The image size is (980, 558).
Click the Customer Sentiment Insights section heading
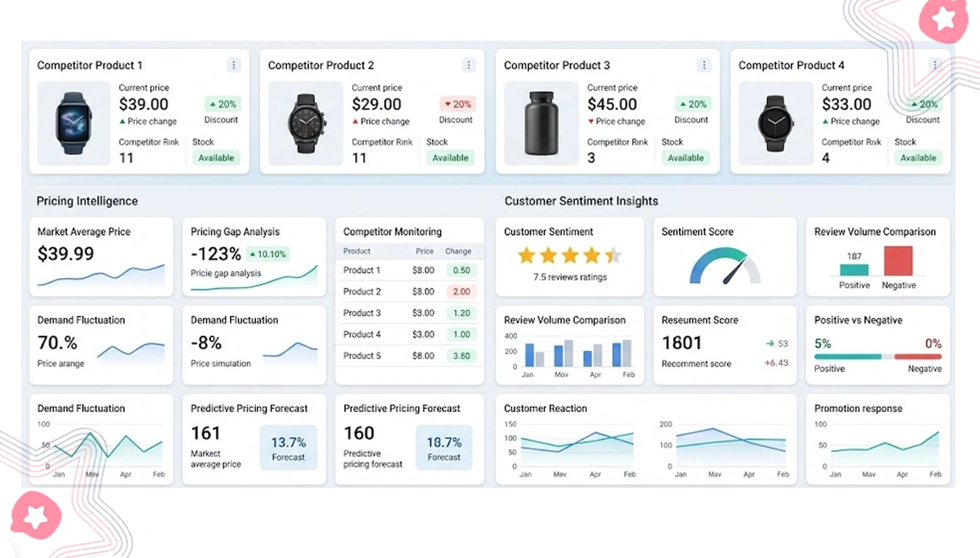[581, 201]
